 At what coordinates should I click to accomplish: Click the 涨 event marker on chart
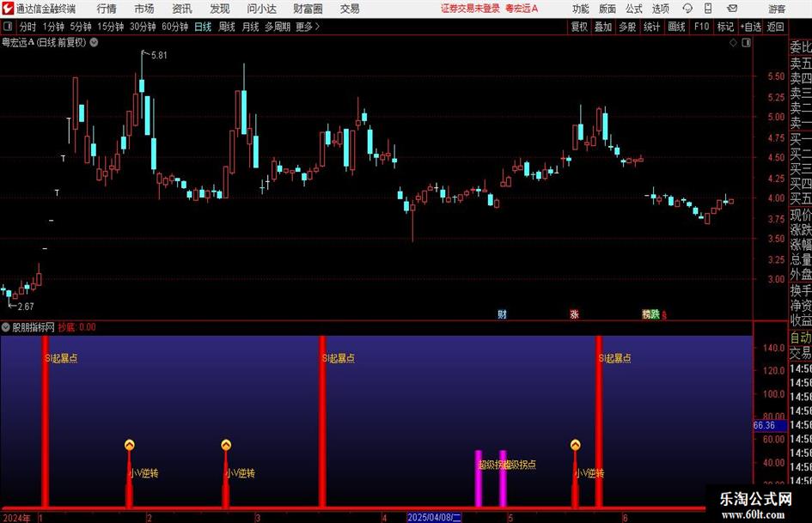click(x=574, y=314)
